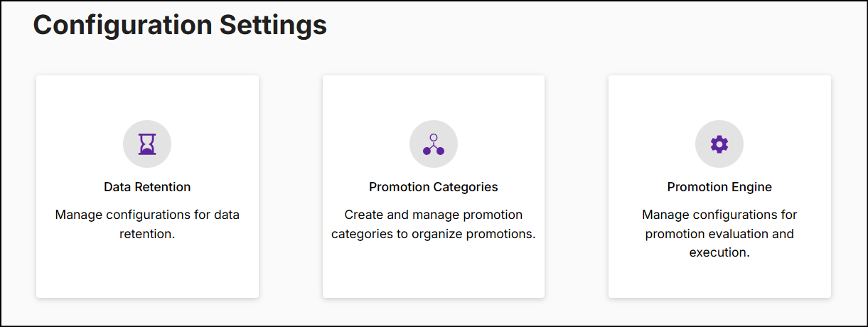Click the purple hourglass icon
This screenshot has width=868, height=327.
147,144
